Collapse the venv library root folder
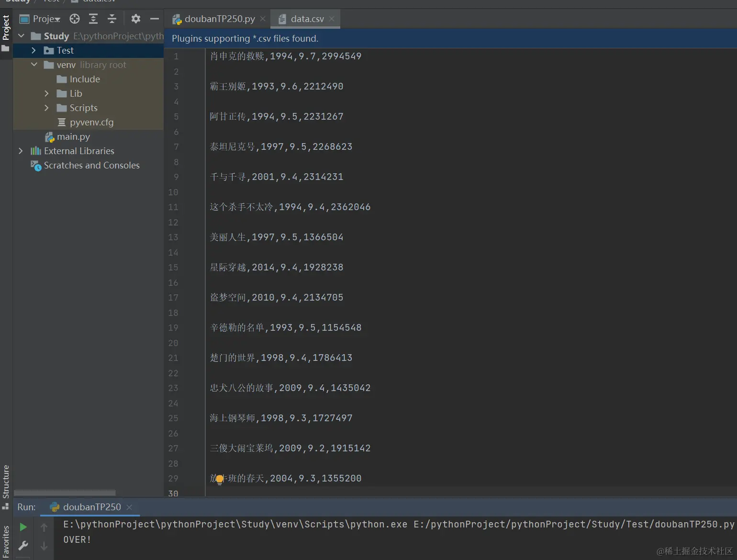This screenshot has height=560, width=737. point(34,65)
